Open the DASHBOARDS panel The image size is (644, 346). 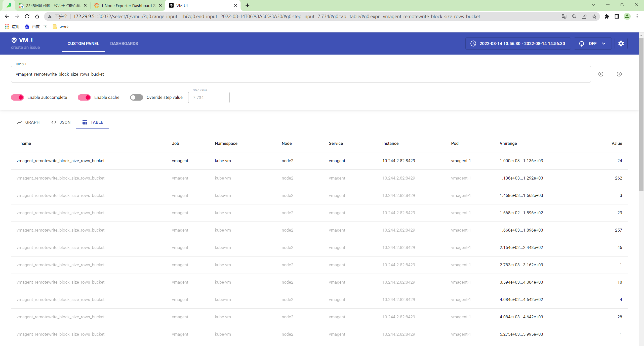click(124, 44)
